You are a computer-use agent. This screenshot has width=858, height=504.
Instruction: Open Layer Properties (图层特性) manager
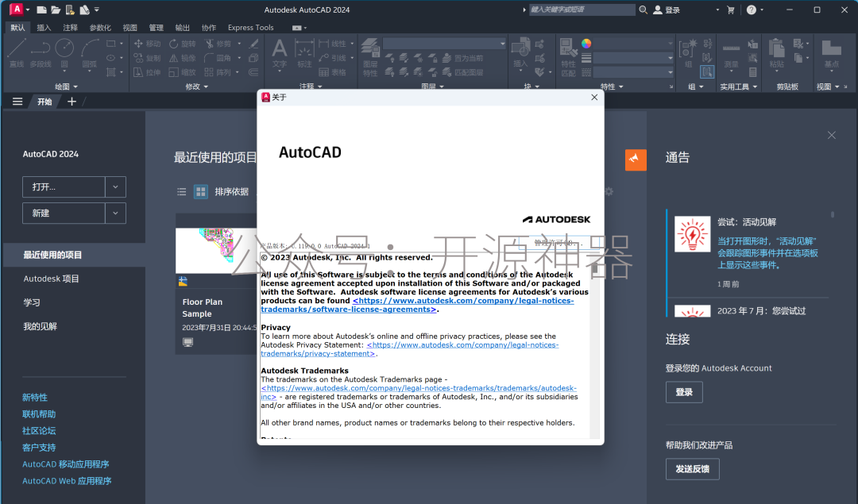coord(370,57)
